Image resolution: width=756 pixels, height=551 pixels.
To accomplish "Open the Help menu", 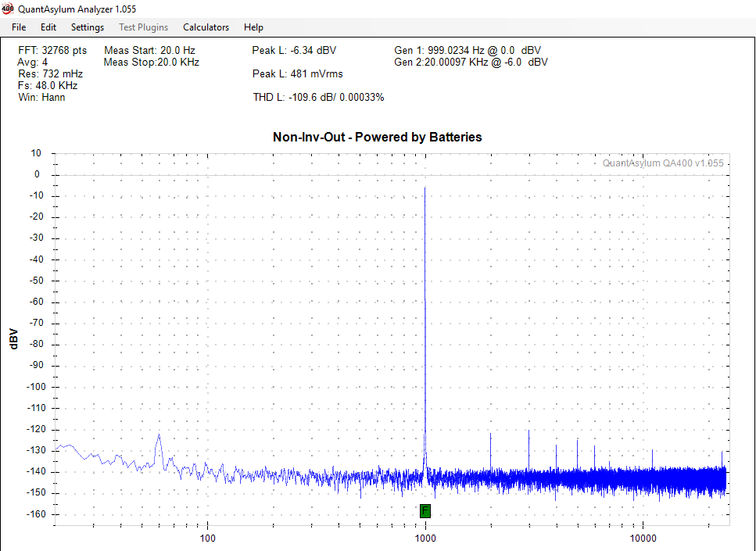I will 253,27.
